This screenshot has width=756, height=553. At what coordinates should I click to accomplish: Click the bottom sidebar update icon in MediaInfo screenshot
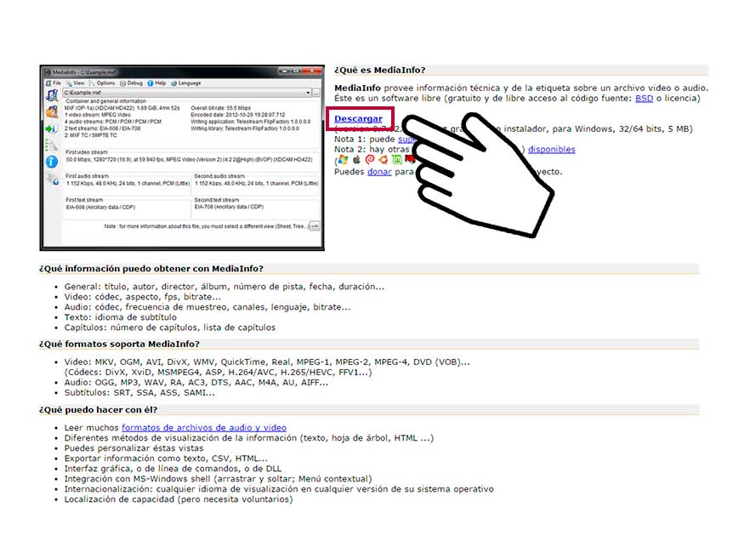tap(53, 180)
